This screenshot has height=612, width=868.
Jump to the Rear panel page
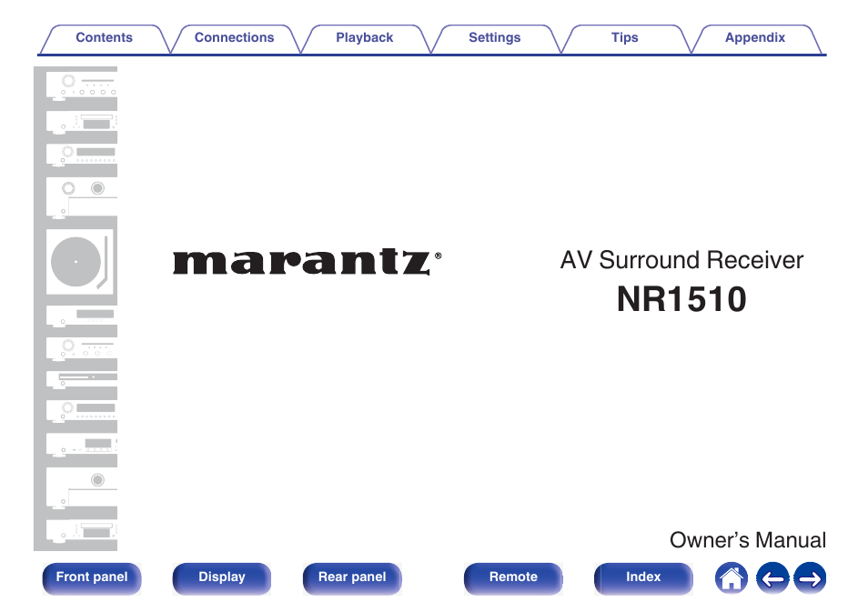(352, 578)
